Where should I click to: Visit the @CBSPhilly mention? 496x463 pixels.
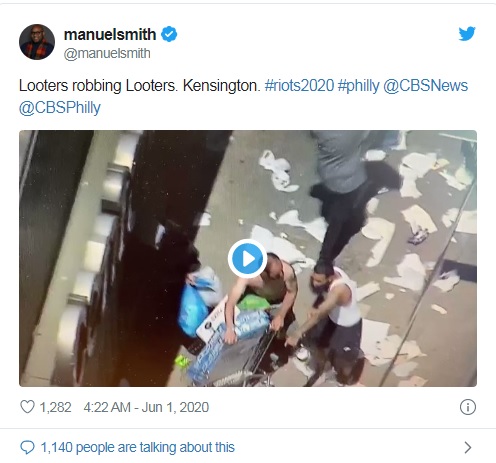[x=60, y=108]
